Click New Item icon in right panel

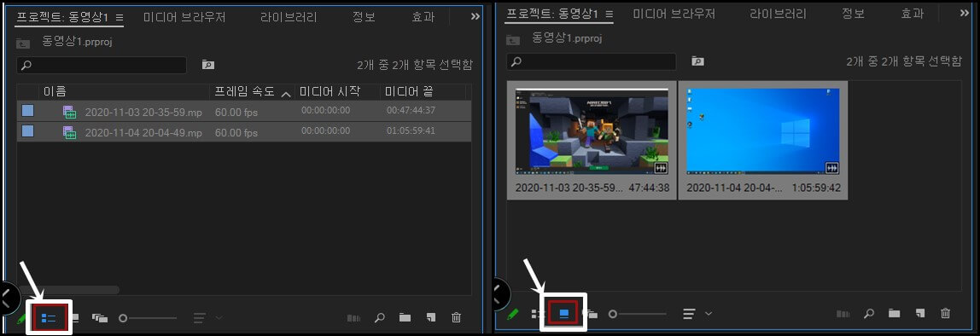(920, 314)
